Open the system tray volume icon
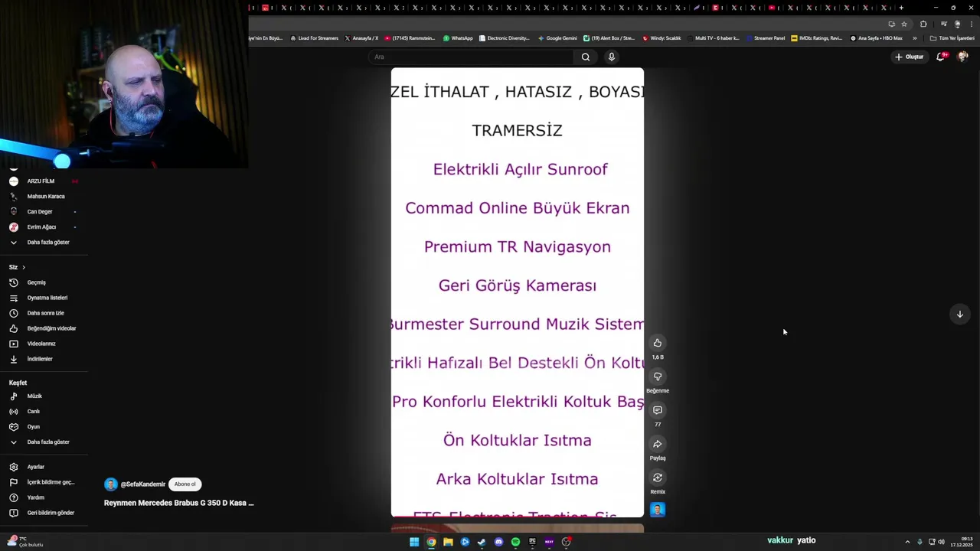This screenshot has height=551, width=980. [941, 542]
